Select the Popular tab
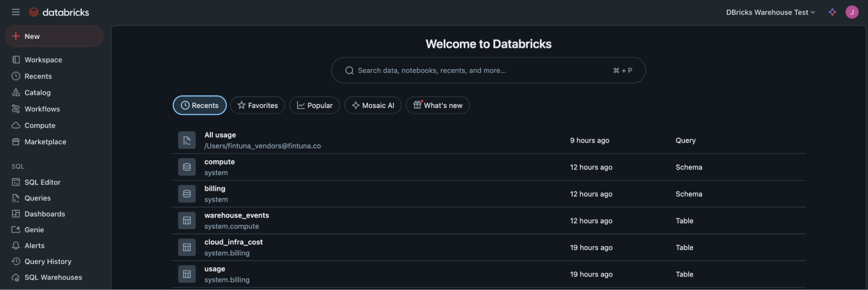This screenshot has width=868, height=290. (315, 105)
